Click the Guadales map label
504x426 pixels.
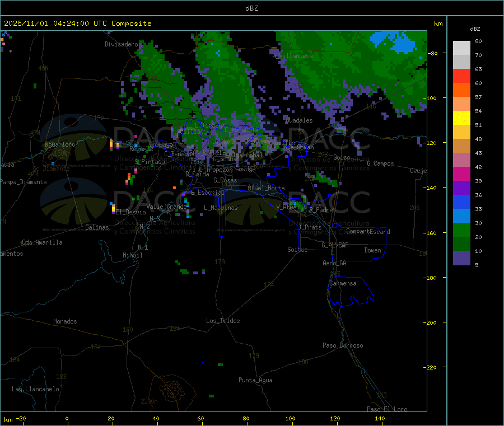(x=299, y=120)
